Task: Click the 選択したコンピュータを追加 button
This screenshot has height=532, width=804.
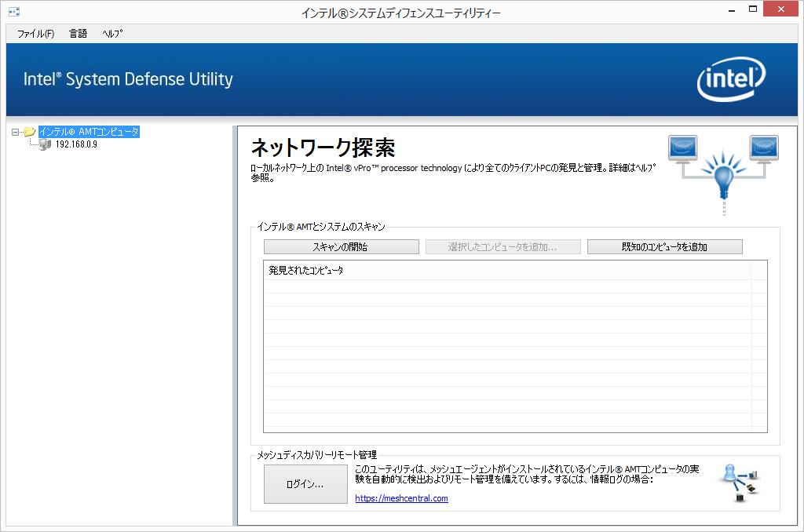Action: point(503,247)
